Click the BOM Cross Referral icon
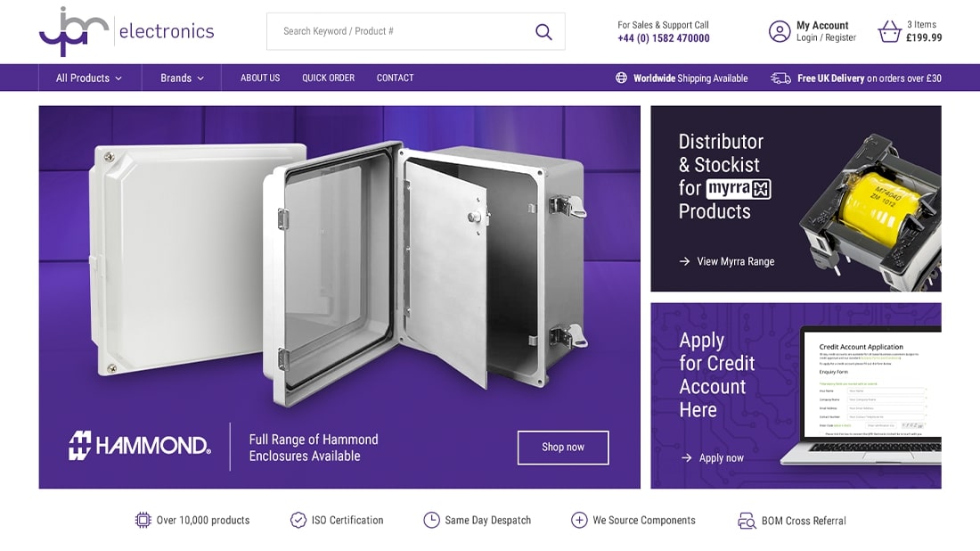The image size is (980, 551). coord(747,521)
